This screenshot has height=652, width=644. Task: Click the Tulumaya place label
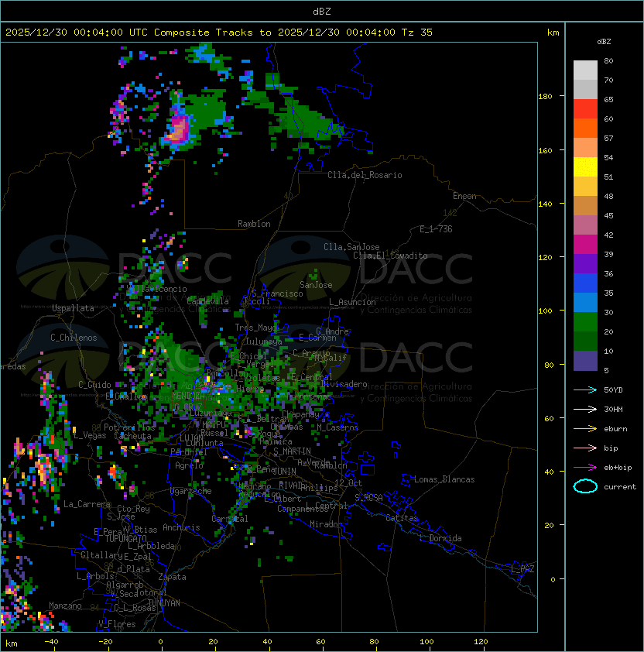264,341
